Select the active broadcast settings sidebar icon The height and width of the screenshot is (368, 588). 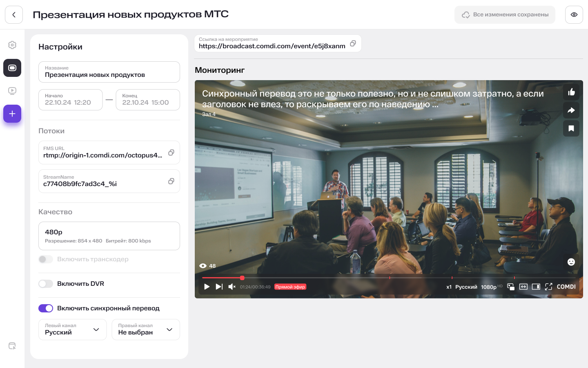12,68
